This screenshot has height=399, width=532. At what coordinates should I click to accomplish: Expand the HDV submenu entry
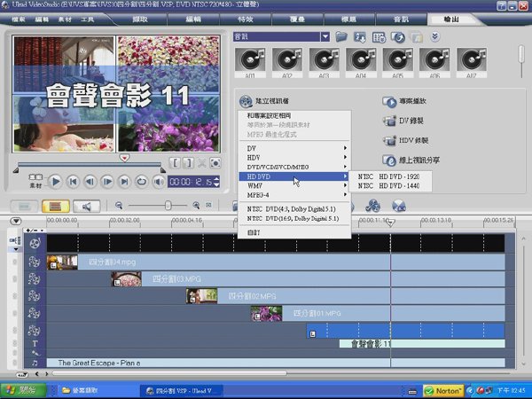294,158
